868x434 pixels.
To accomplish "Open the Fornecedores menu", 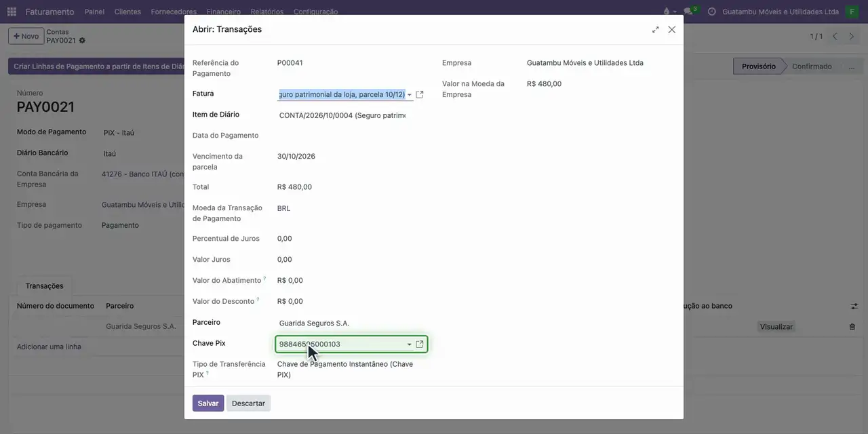I will click(174, 12).
